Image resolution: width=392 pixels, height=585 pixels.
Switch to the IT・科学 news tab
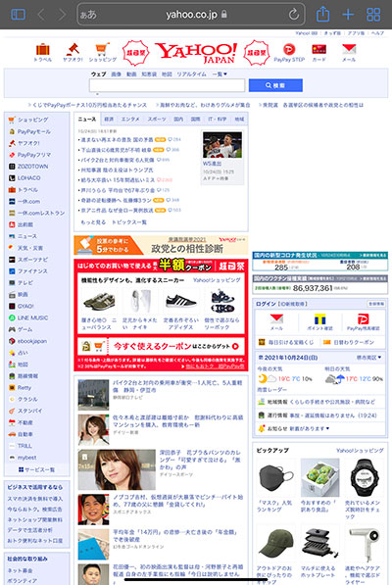coord(218,119)
